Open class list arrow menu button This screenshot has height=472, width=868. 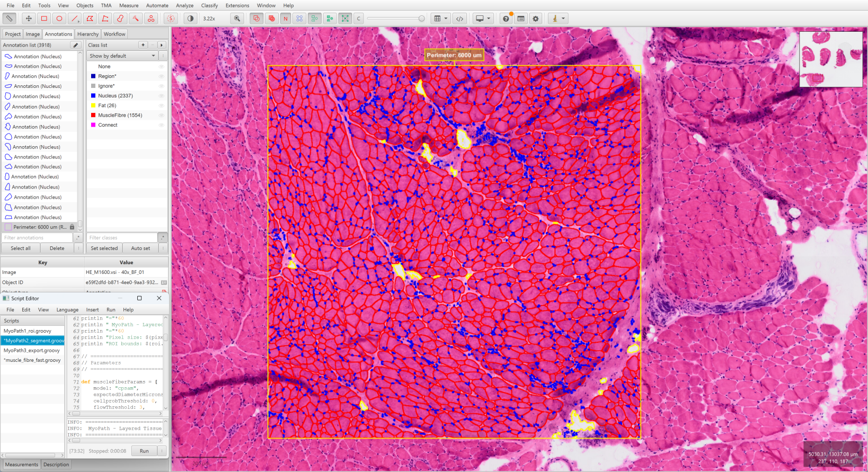[x=162, y=45]
